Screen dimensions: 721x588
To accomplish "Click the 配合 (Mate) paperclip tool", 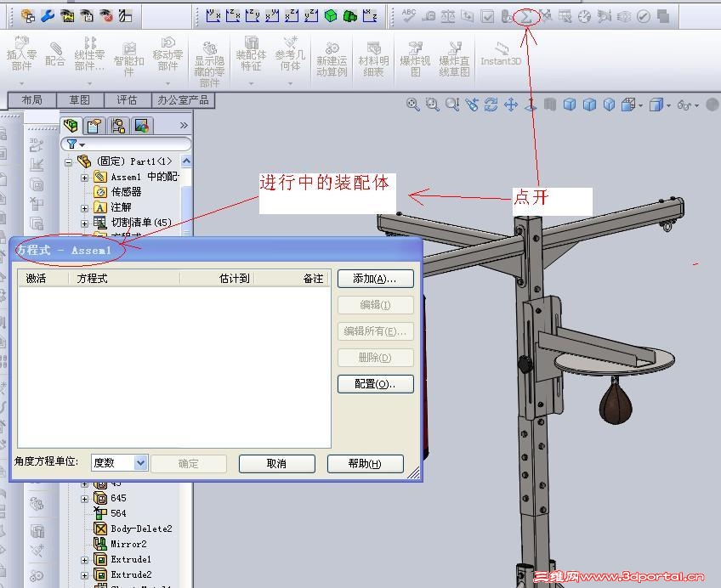I will (54, 54).
